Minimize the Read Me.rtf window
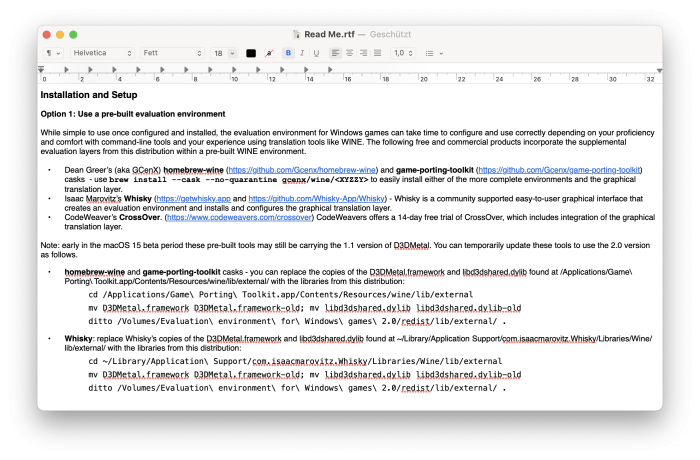The height and width of the screenshot is (460, 700). pyautogui.click(x=60, y=34)
